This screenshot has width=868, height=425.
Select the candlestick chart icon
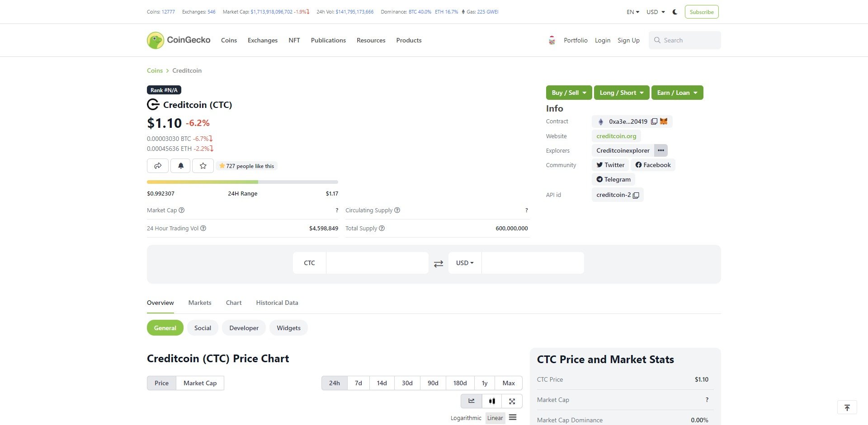point(492,401)
